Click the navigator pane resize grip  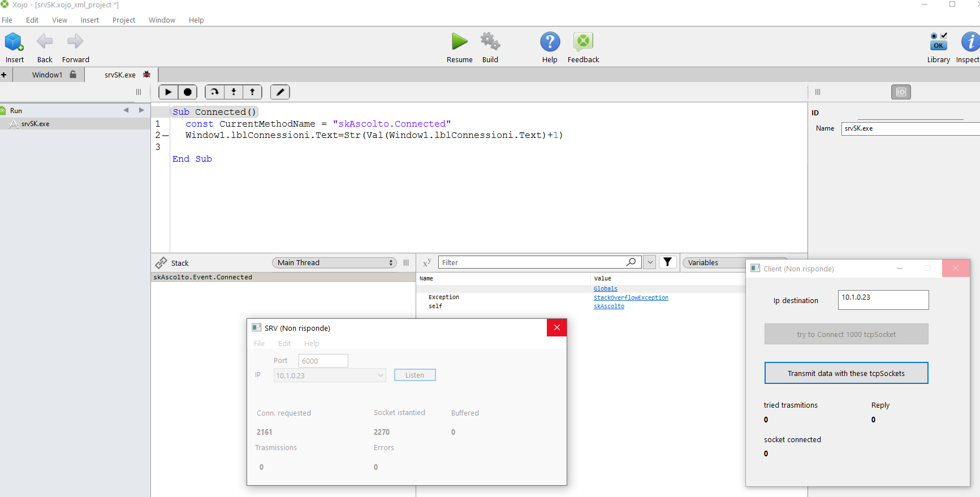coord(139,92)
